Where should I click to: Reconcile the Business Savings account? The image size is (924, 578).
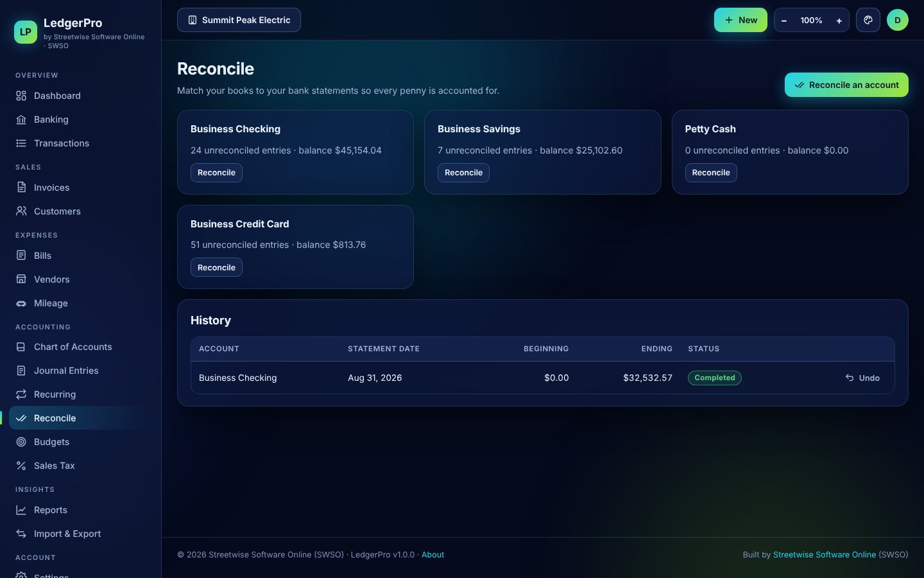[x=463, y=173]
